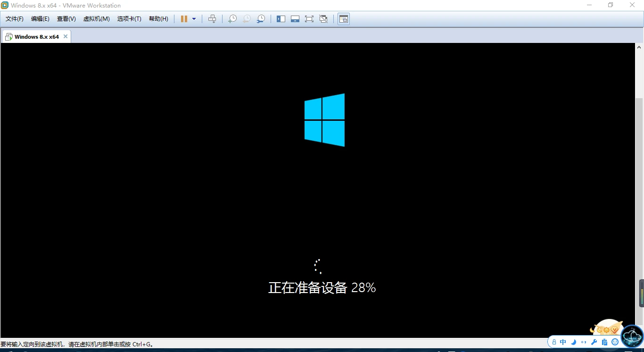Pause the virtual machine with the orange button
644x352 pixels.
(184, 19)
